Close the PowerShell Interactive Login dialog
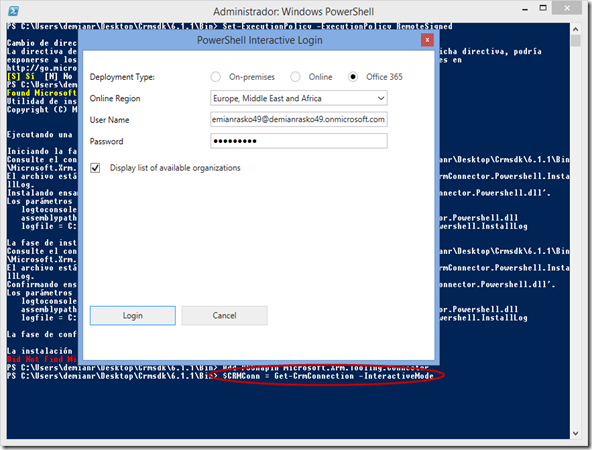592x450 pixels. [427, 40]
